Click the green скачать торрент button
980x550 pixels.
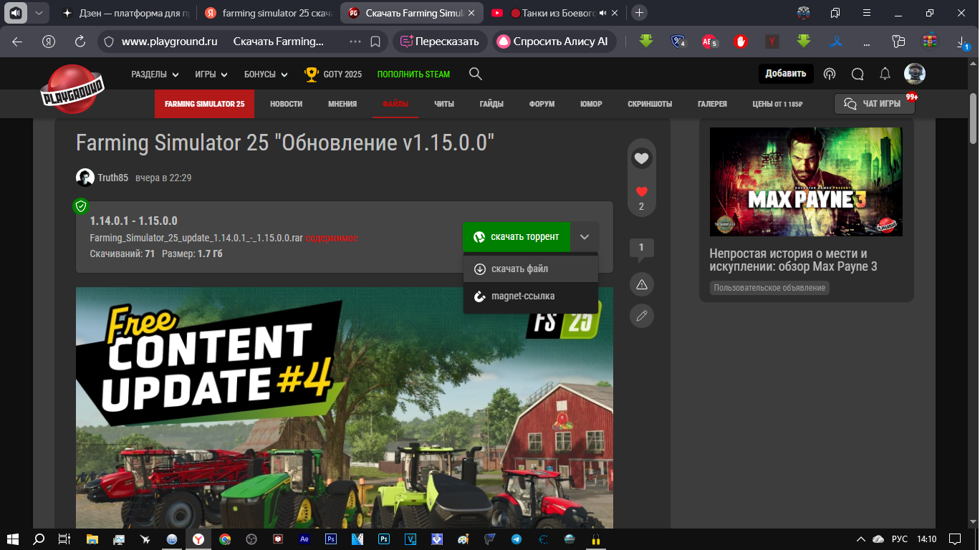[x=517, y=236]
